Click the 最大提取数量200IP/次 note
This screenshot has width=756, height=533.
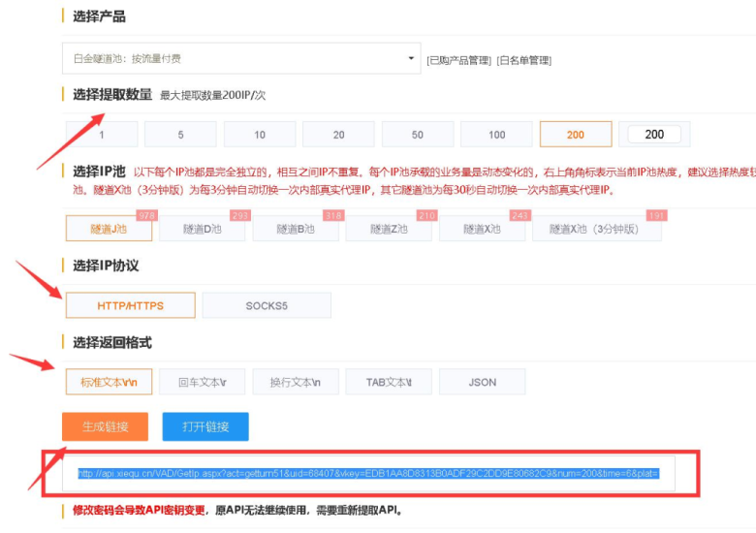[x=212, y=95]
